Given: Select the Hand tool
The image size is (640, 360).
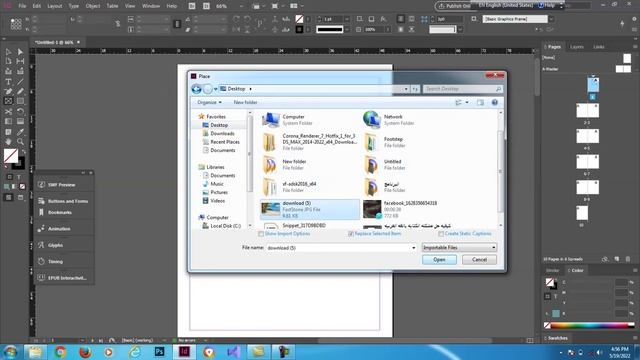Looking at the screenshot, I should [x=8, y=142].
